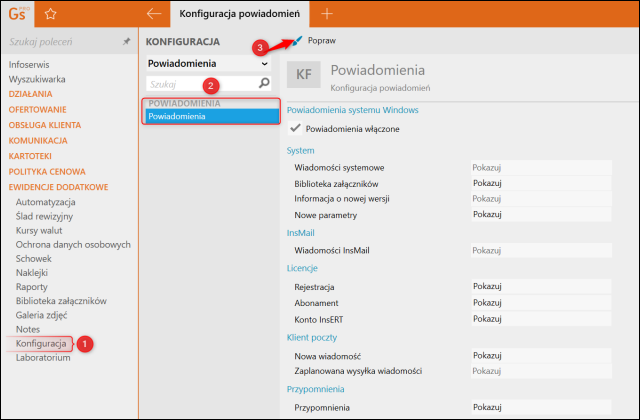Open the Powiadomienia configuration dropdown

click(209, 63)
